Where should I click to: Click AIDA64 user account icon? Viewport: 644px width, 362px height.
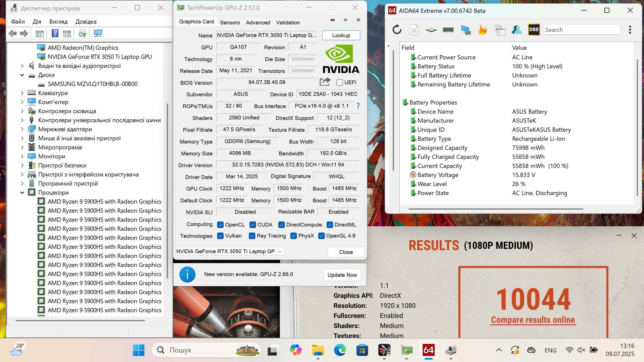[517, 30]
